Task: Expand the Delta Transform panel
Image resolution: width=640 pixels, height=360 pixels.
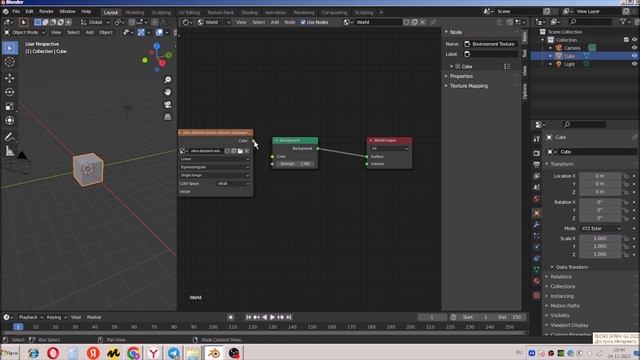Action: point(571,267)
